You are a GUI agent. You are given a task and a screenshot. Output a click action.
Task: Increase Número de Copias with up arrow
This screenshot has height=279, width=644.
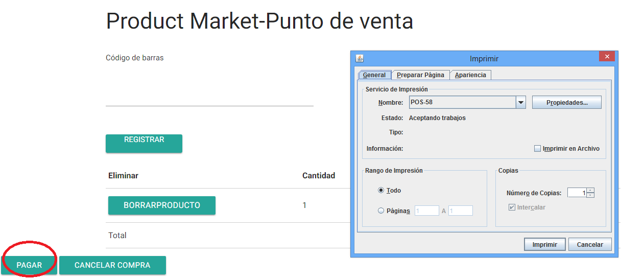[x=590, y=191]
